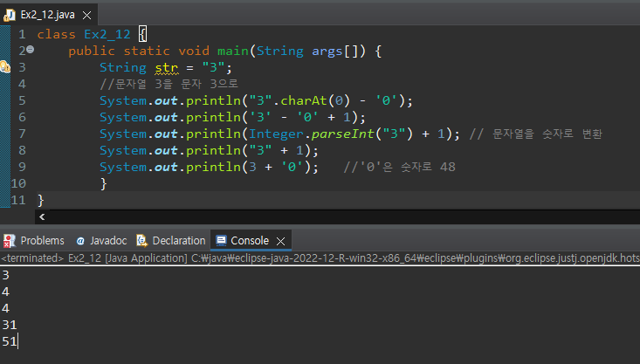The image size is (640, 364).
Task: Click the Declaration tab icon
Action: click(x=141, y=241)
